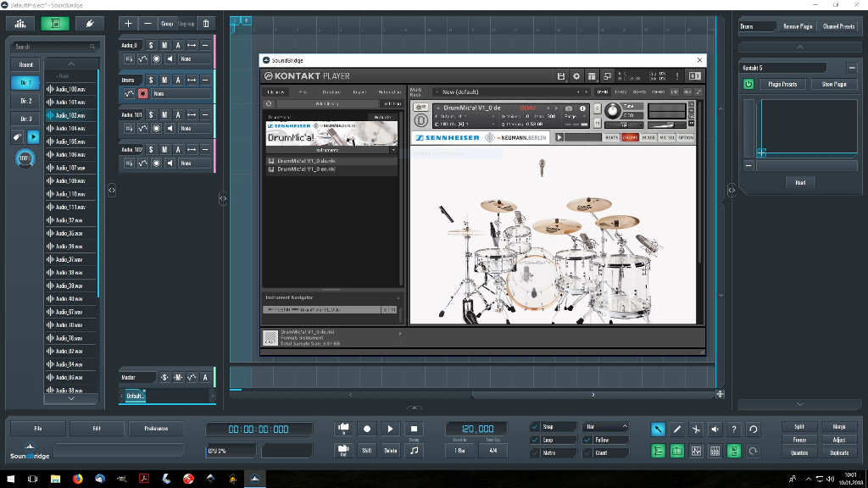The height and width of the screenshot is (488, 868).
Task: Open input dropdown None on Audio_102 track
Action: tap(194, 164)
